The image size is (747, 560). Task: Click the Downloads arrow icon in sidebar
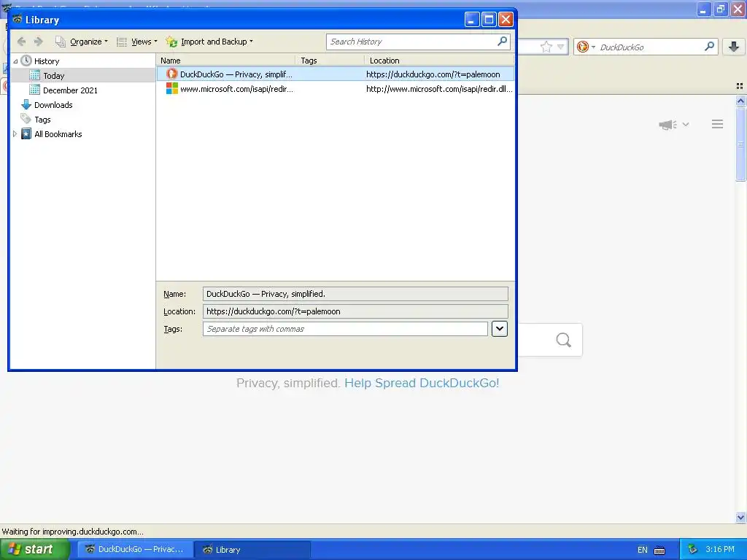coord(26,105)
